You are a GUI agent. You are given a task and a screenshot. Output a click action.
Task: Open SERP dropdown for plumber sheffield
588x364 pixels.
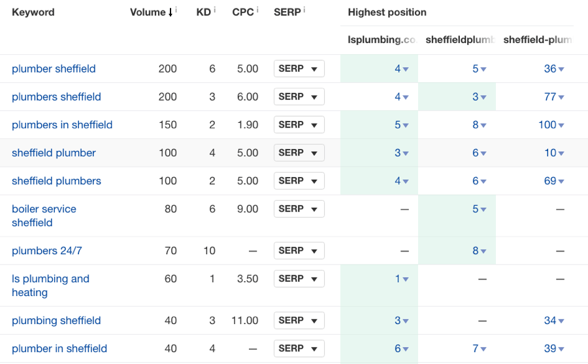click(x=299, y=69)
